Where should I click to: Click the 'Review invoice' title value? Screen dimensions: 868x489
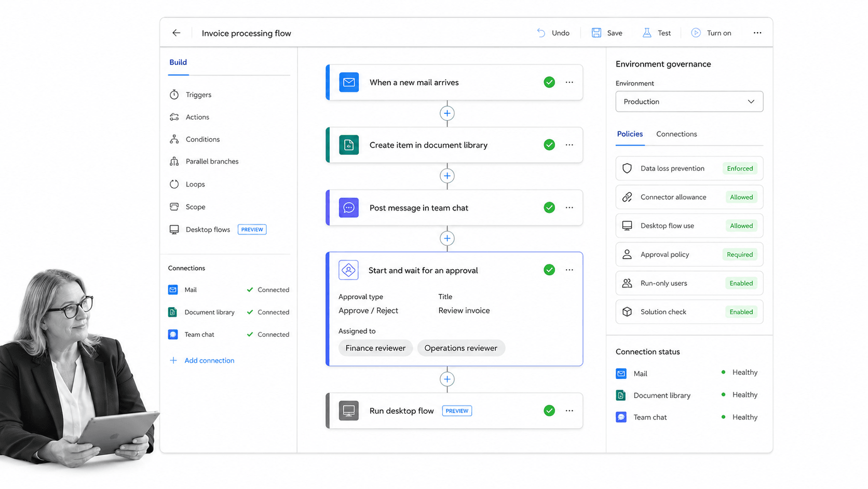(464, 311)
